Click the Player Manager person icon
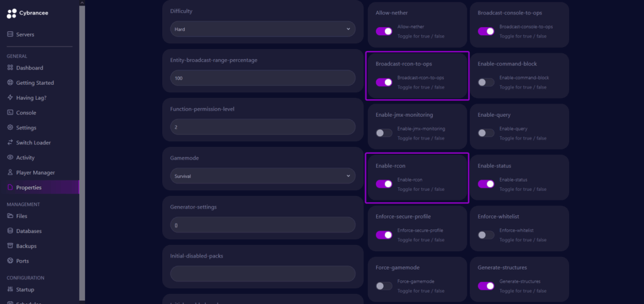The image size is (644, 304). click(x=10, y=172)
